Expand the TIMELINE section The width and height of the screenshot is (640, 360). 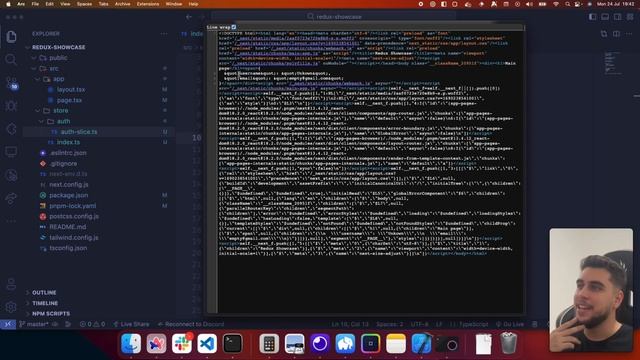[x=45, y=303]
